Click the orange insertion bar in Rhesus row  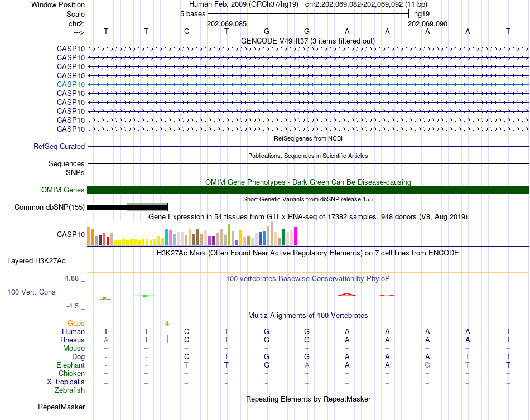168,339
